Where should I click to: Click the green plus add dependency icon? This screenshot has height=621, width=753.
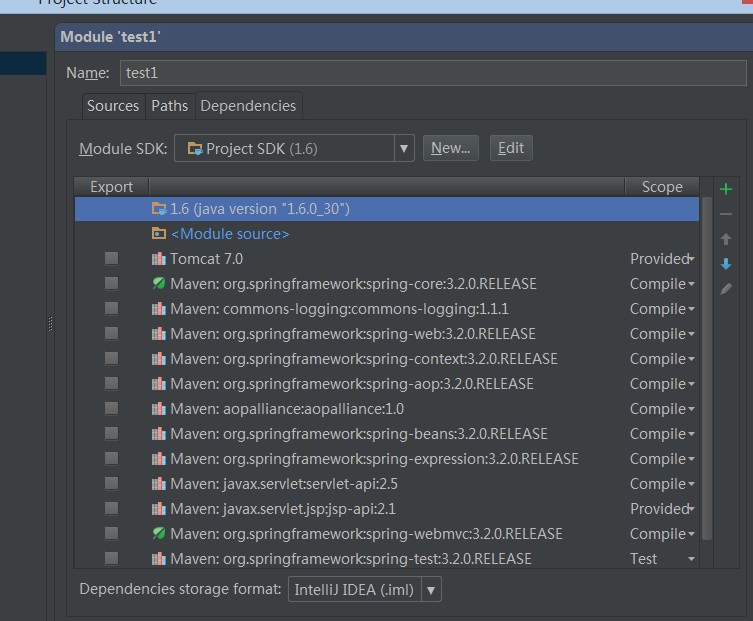click(726, 189)
